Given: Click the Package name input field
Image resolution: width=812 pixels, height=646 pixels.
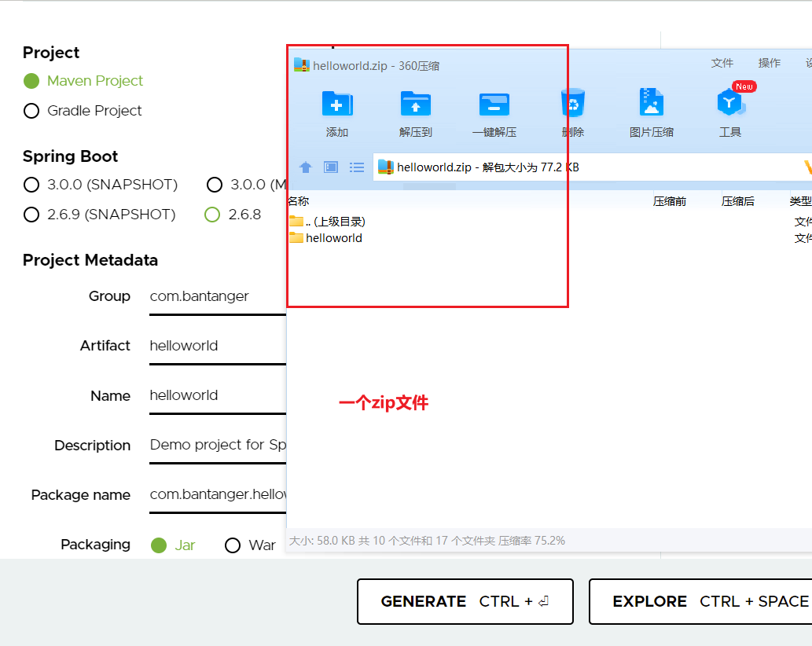Looking at the screenshot, I should (x=218, y=495).
